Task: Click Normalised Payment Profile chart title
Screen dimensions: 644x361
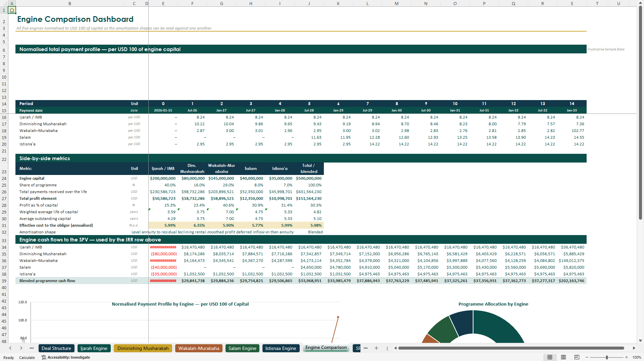Action: point(180,304)
